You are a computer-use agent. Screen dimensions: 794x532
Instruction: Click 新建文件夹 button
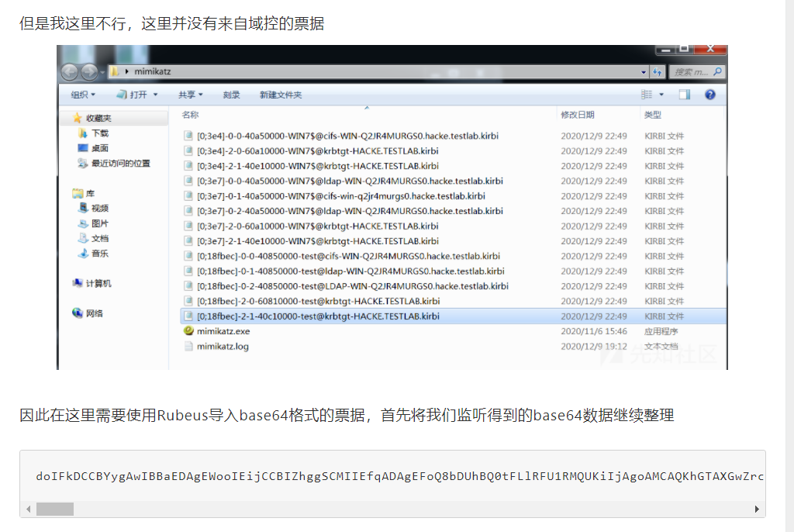[281, 95]
